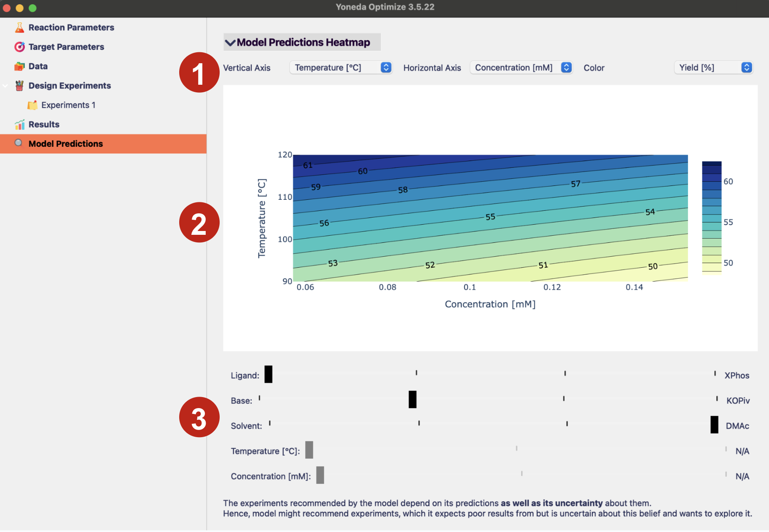
Task: Click the Data folder icon
Action: click(x=19, y=66)
